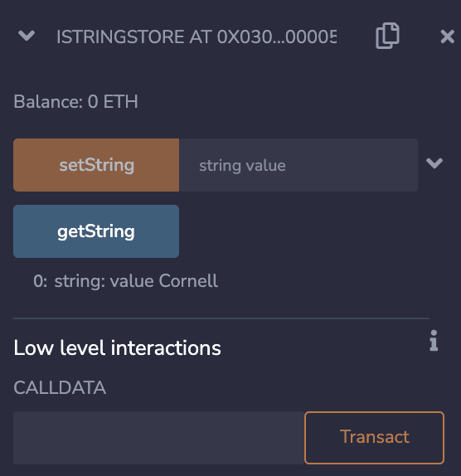Click the word Cornell in the getString result
The width and height of the screenshot is (461, 476).
coord(188,281)
